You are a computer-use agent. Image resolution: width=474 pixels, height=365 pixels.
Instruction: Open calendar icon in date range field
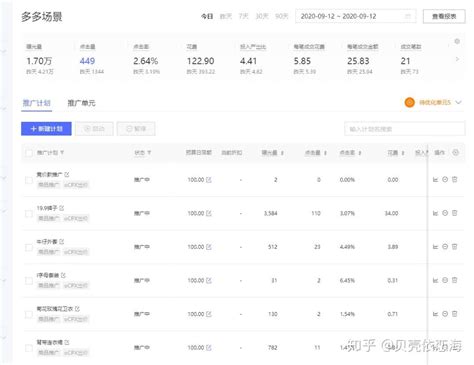coord(408,16)
